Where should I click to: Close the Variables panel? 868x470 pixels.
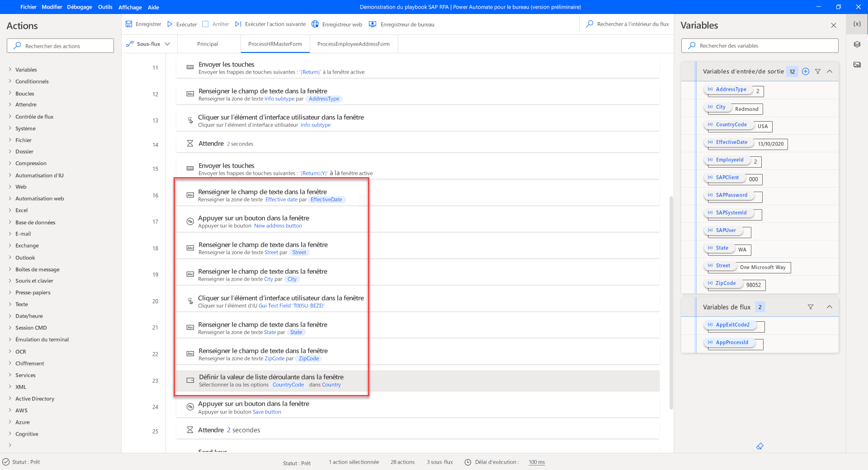pyautogui.click(x=834, y=25)
